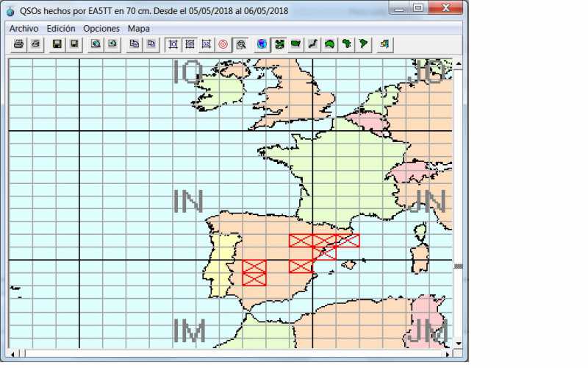Viewport: 588px width, 368px height.
Task: Toggle the field squares grid icon
Action: coord(173,44)
